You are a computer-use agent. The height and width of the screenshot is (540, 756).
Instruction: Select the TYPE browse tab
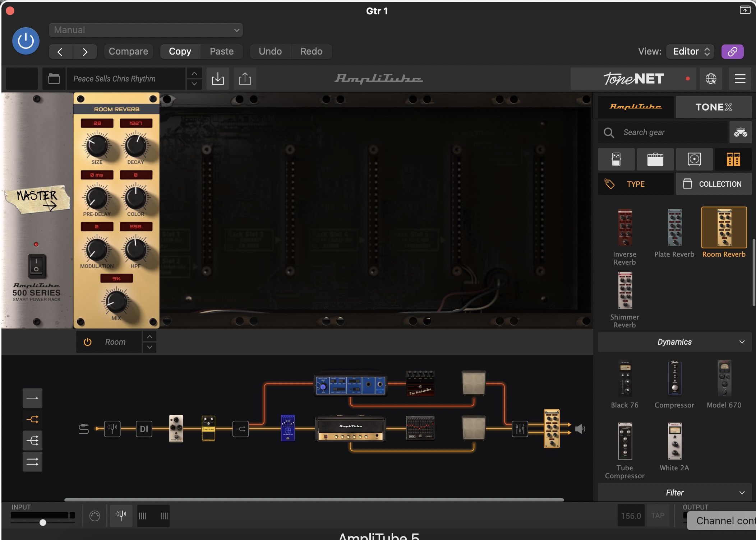click(x=636, y=184)
